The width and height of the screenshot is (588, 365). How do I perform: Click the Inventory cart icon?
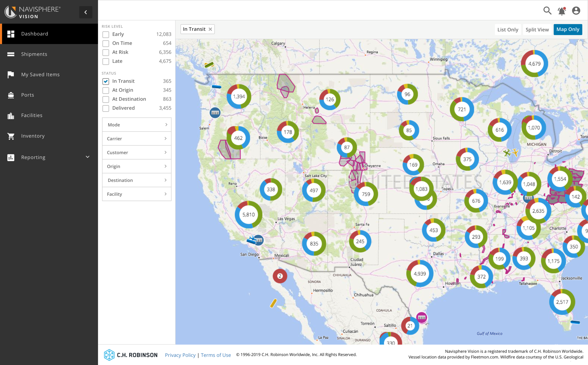coord(11,136)
